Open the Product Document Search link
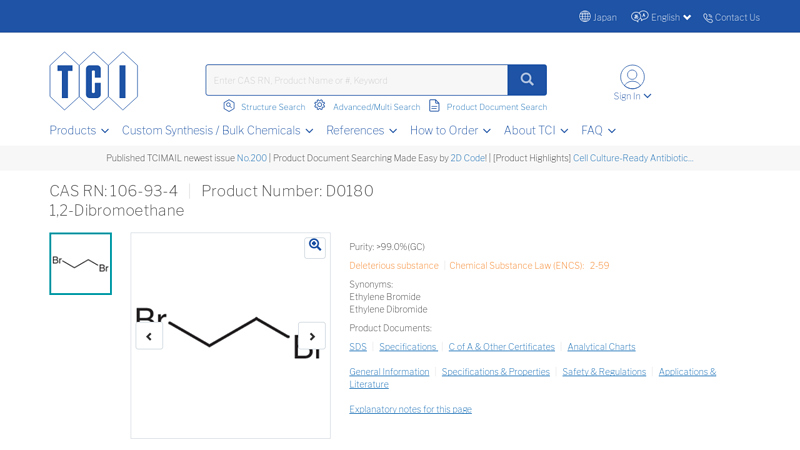Screen dimensions: 800x450 [496, 107]
